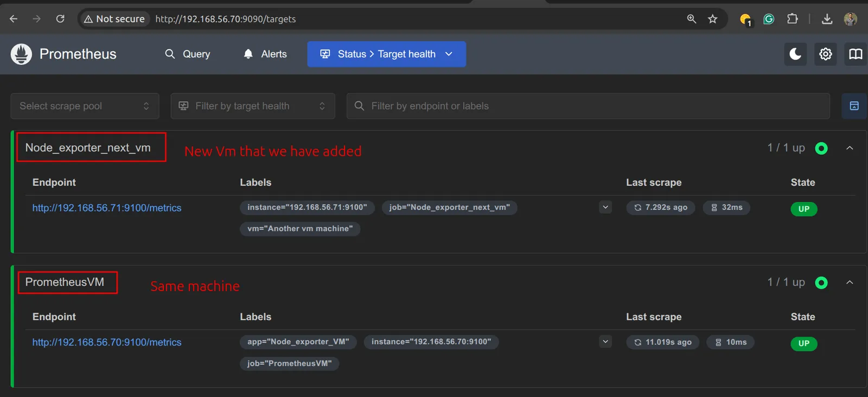Image resolution: width=868 pixels, height=397 pixels.
Task: Click the instance="192.168.56.70:9100" label
Action: 431,342
